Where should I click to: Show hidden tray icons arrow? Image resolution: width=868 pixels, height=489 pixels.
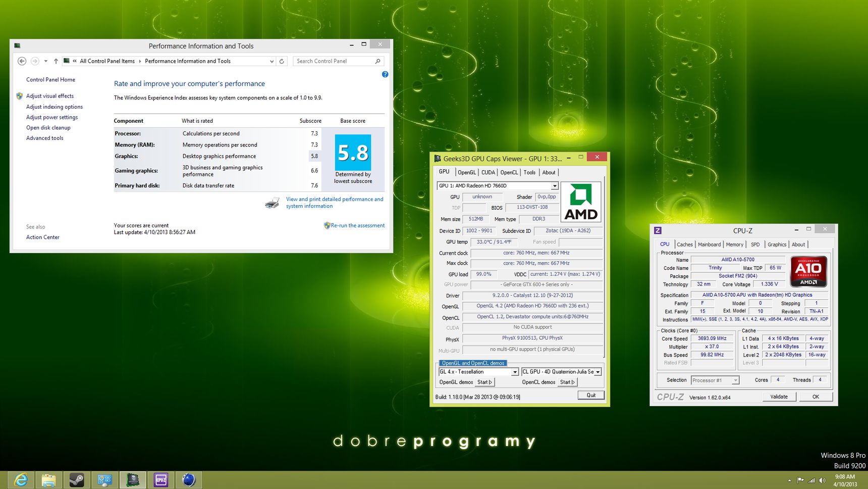click(x=789, y=480)
